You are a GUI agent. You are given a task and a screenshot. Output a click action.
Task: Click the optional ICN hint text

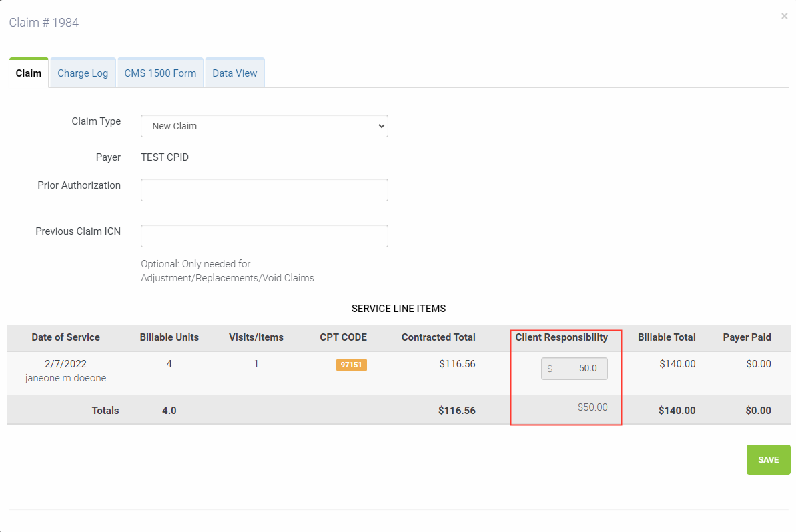pos(228,271)
